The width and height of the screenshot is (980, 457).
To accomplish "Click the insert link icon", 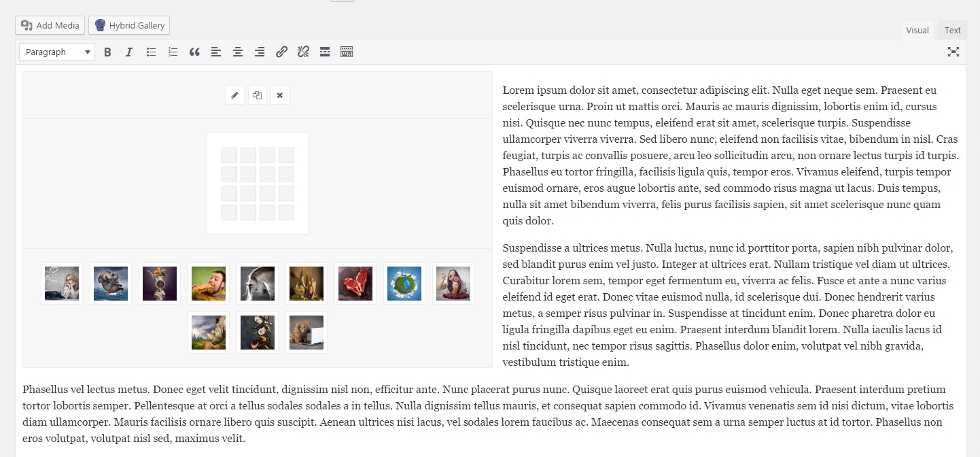I will click(281, 52).
